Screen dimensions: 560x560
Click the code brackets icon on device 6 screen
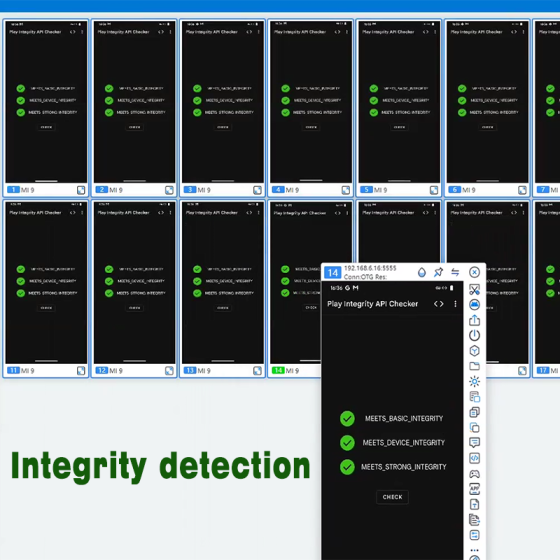pyautogui.click(x=514, y=32)
